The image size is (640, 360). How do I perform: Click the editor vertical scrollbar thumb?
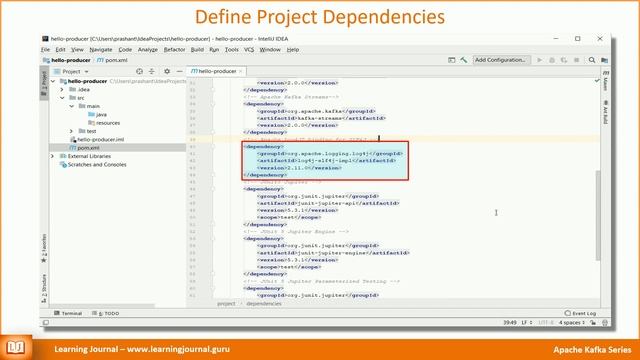click(598, 215)
